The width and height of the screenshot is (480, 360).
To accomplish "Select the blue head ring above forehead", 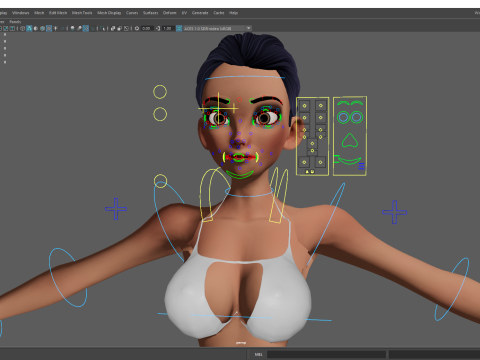I will 245,78.
